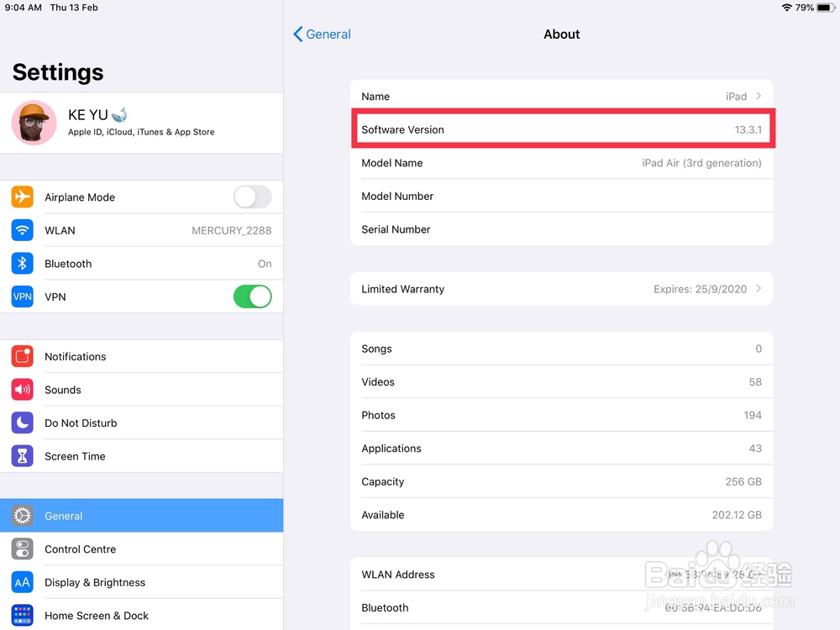Tap the General gear icon
The height and width of the screenshot is (630, 840).
(x=22, y=516)
